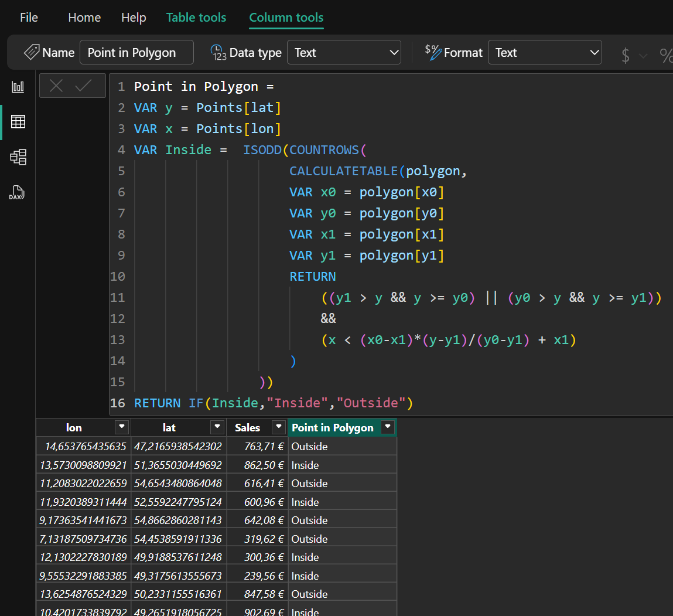Click the Name tag icon
673x616 pixels.
pos(31,52)
